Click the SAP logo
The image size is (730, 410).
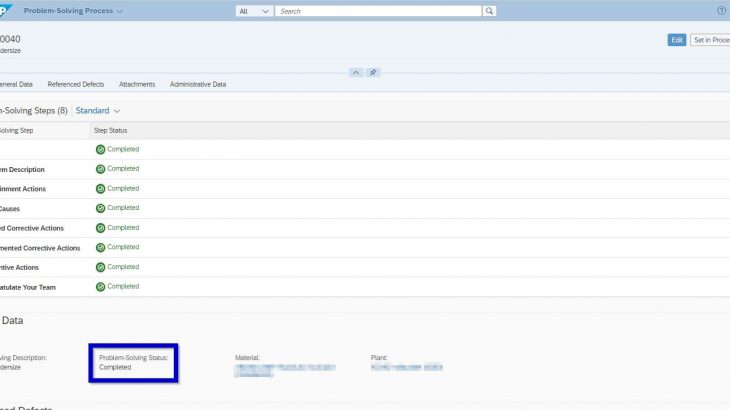5,11
